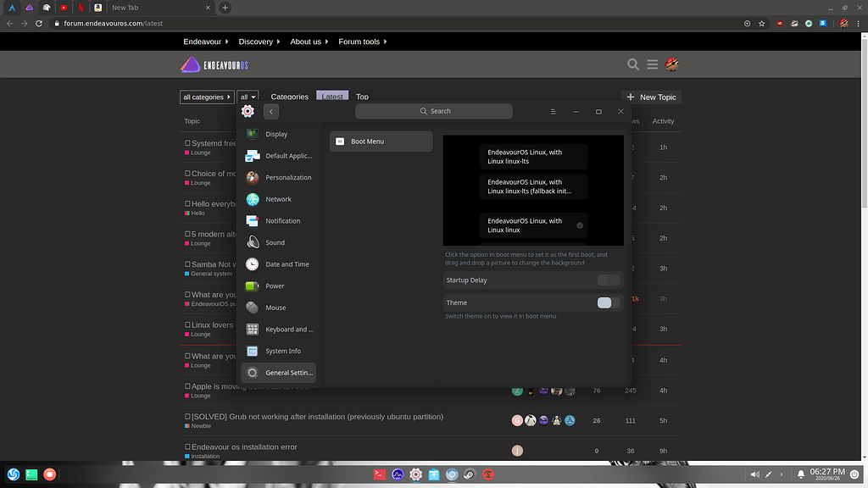Click the New Topic button
Screen dimensions: 868x488
point(651,97)
